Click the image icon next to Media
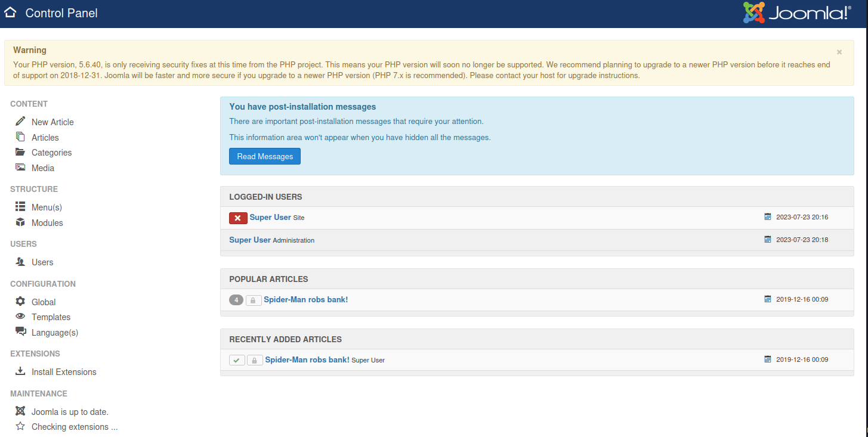 pyautogui.click(x=20, y=168)
